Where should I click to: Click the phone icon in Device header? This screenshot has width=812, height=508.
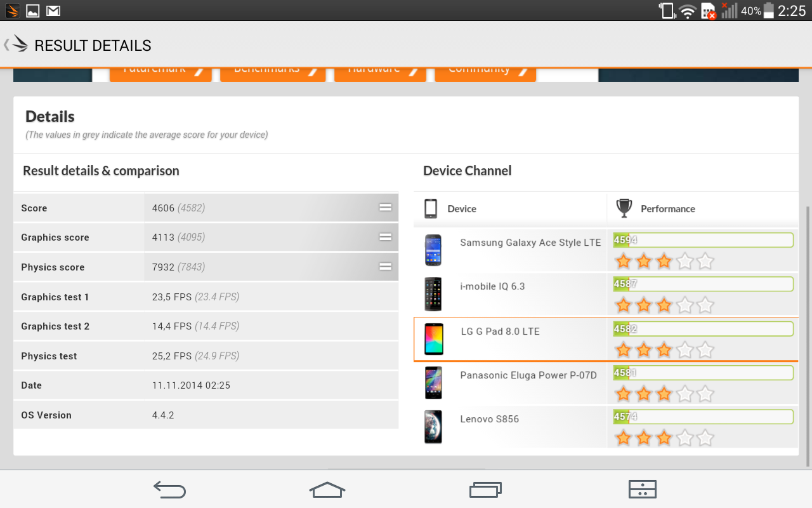[431, 208]
